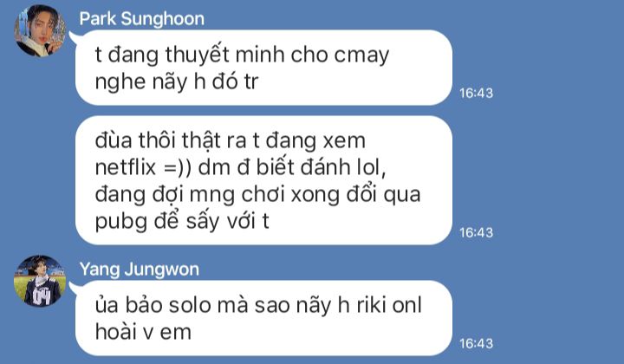Click the word "netflix" in Sunghoon's message
This screenshot has width=624, height=364.
coord(126,167)
